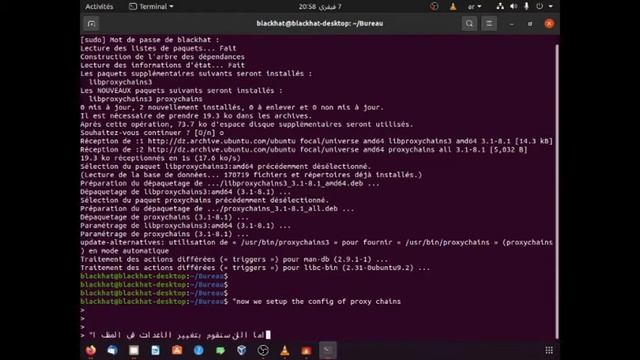Click the line '[sudo] Mot de passe de blackhat :'
This screenshot has height=360, width=640.
[150, 40]
